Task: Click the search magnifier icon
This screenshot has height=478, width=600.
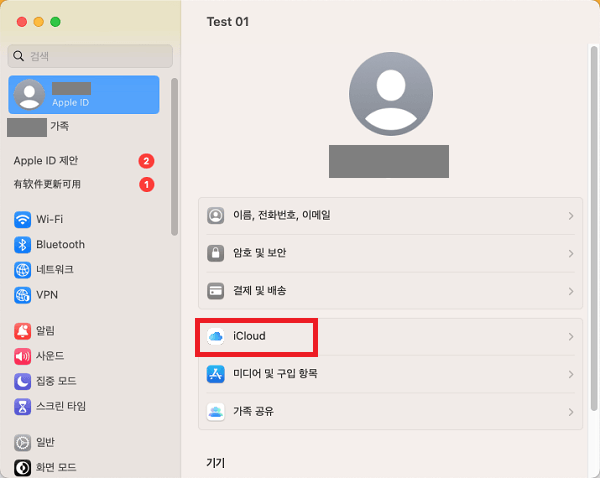Action: click(x=18, y=56)
